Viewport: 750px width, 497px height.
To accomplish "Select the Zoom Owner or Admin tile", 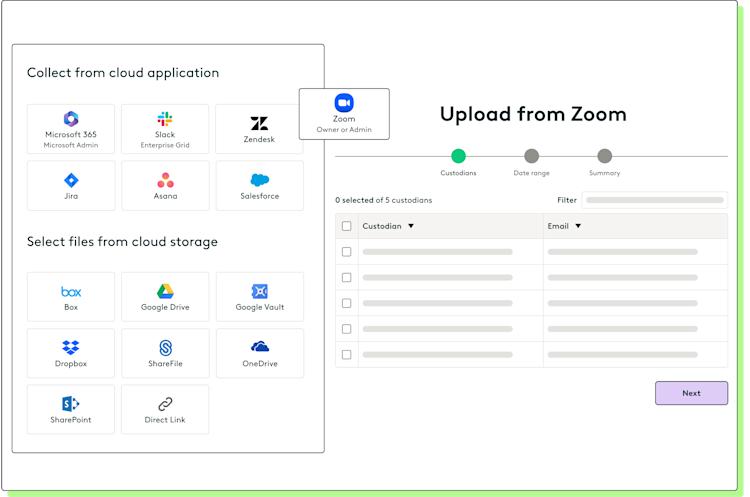I will click(344, 114).
